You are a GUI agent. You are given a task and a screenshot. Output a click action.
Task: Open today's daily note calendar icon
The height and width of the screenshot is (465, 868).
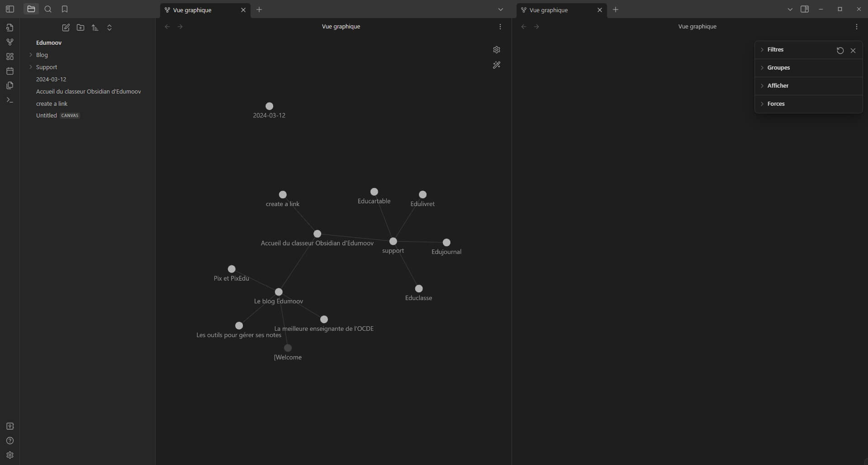10,71
